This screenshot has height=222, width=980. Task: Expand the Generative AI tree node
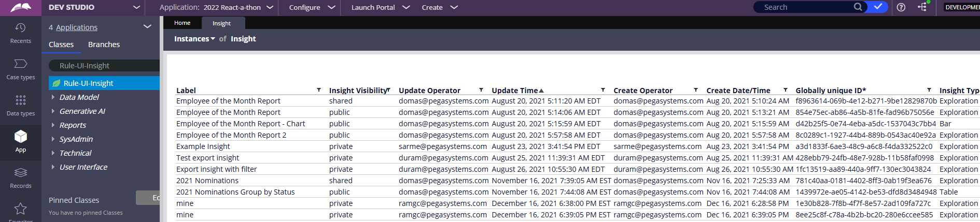[53, 111]
